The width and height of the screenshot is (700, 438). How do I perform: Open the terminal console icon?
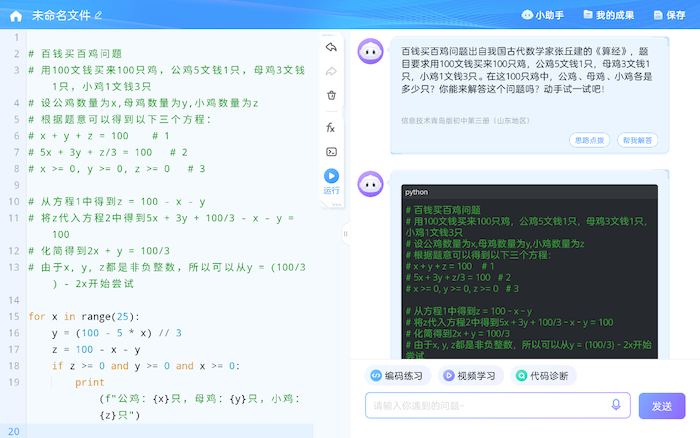[331, 151]
